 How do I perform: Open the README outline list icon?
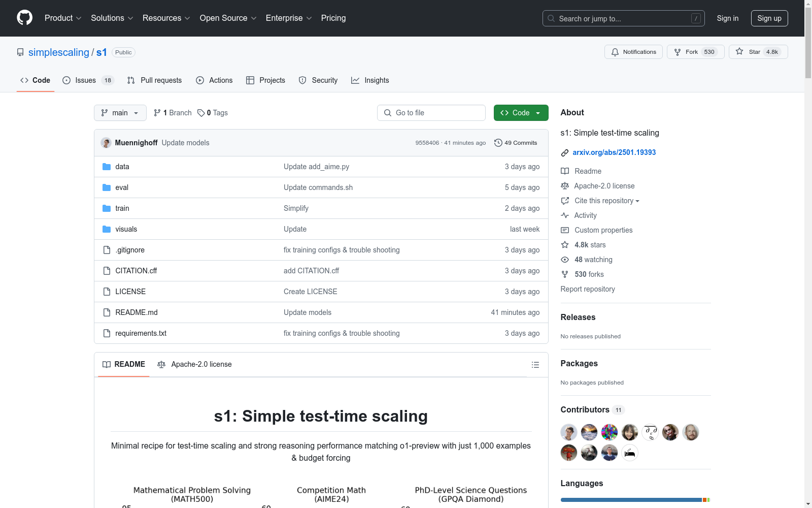pos(535,365)
